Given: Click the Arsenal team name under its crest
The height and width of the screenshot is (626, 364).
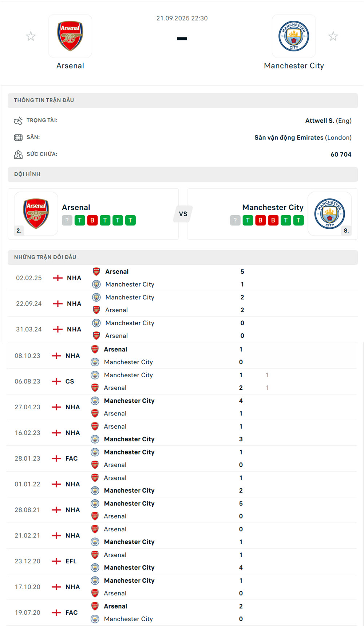Looking at the screenshot, I should (70, 66).
